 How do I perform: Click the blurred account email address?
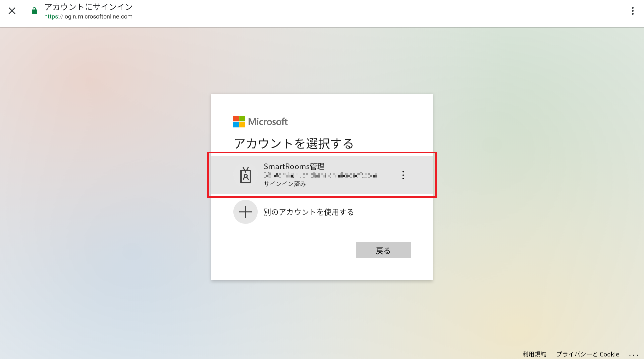tap(320, 175)
